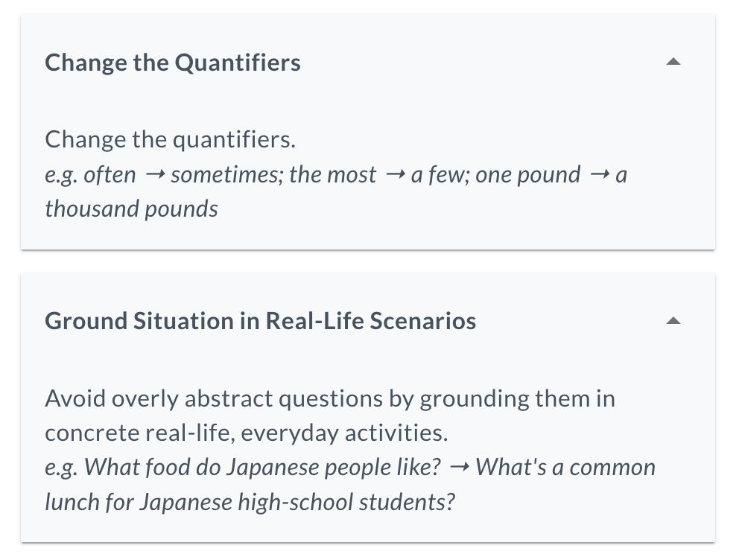Click the word "often" in the example
The image size is (742, 560).
(110, 175)
